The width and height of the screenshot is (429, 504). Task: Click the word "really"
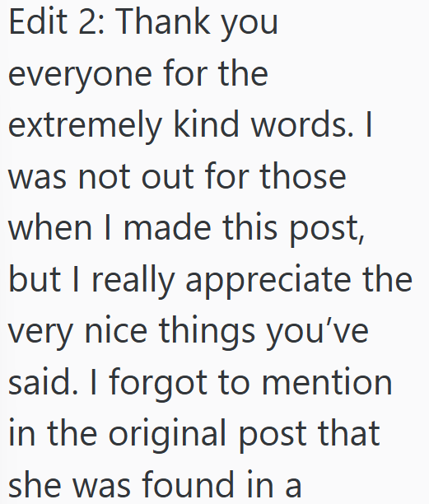point(133,281)
